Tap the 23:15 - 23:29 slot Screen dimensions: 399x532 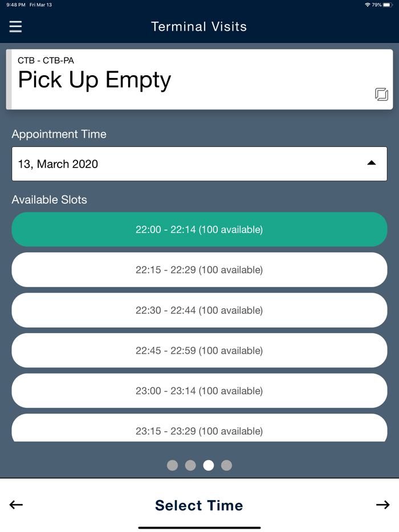click(x=199, y=428)
